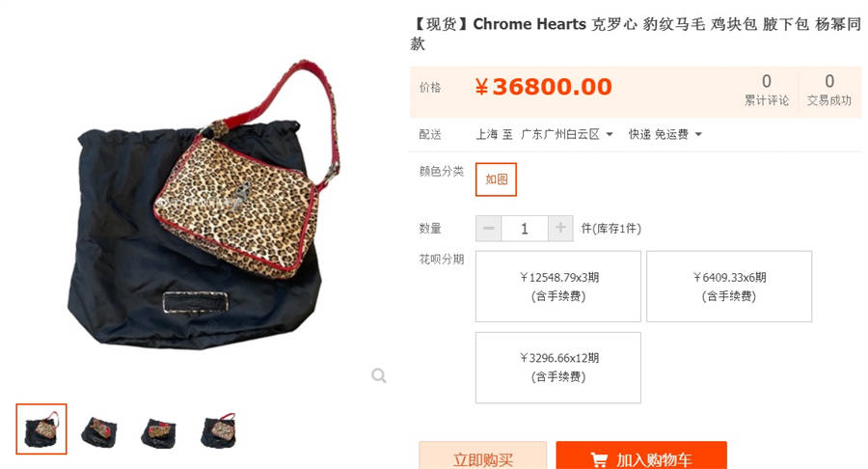Select the 如图 color option
Screen dimensions: 868x469
click(x=496, y=179)
